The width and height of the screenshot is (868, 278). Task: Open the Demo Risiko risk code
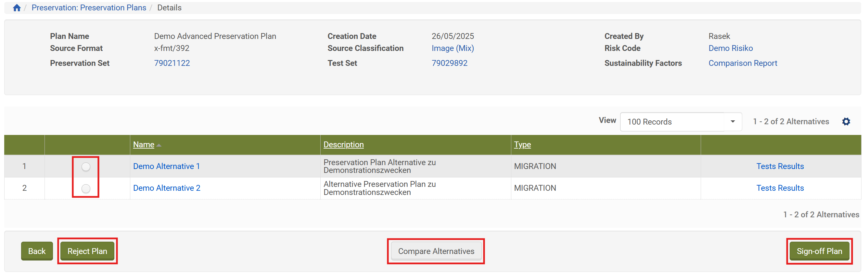[x=730, y=48]
